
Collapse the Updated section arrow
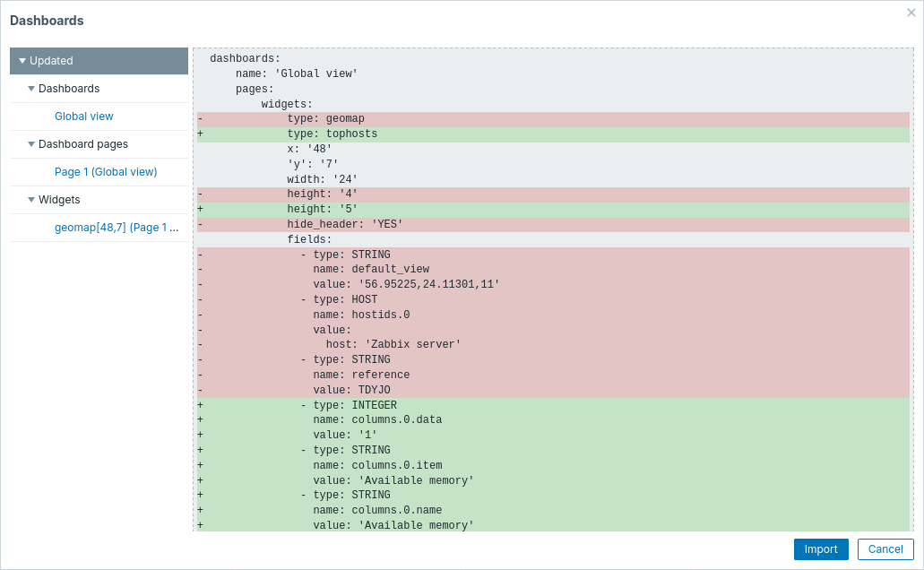22,61
